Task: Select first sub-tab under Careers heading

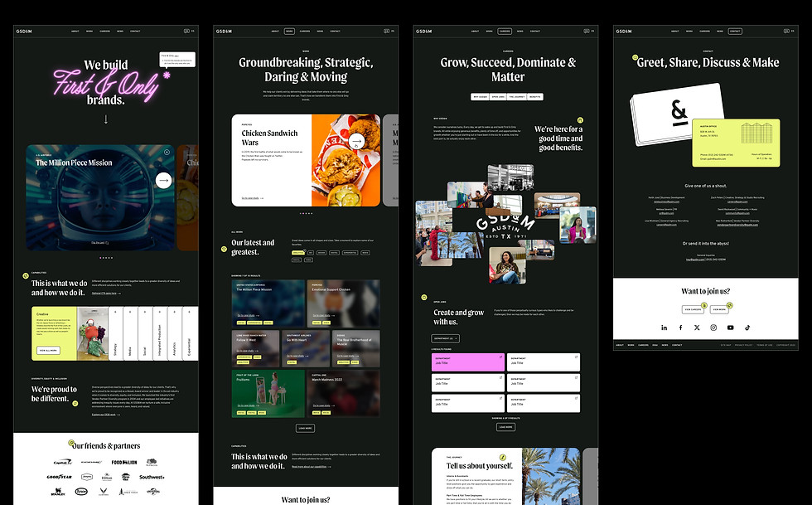Action: pyautogui.click(x=480, y=96)
